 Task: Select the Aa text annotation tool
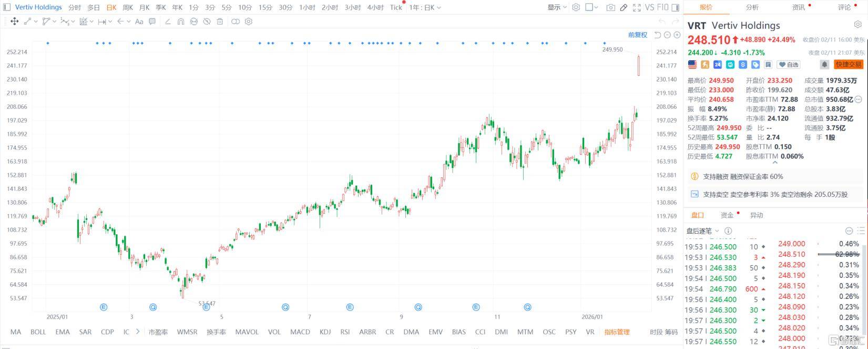[x=139, y=22]
